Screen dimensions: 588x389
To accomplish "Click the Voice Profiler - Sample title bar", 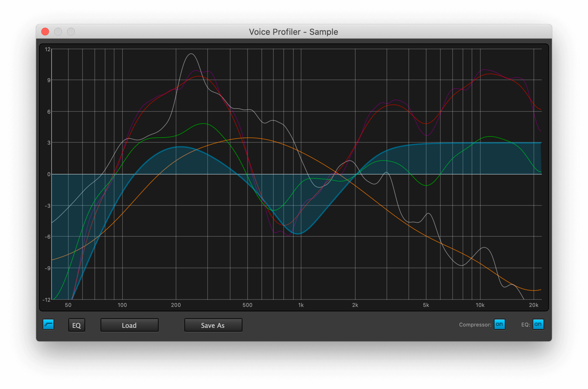I will [x=293, y=32].
